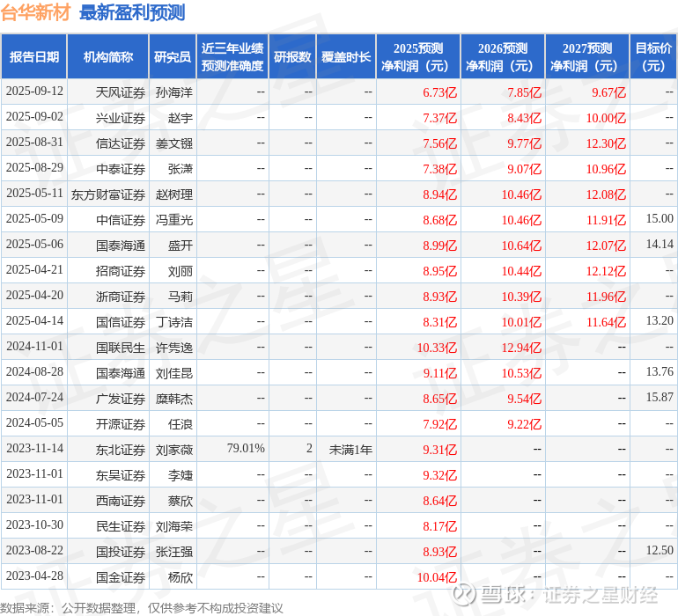Image resolution: width=678 pixels, height=616 pixels.
Task: Click the 10.00亿 value in 兴业证券 row
Action: tap(606, 118)
